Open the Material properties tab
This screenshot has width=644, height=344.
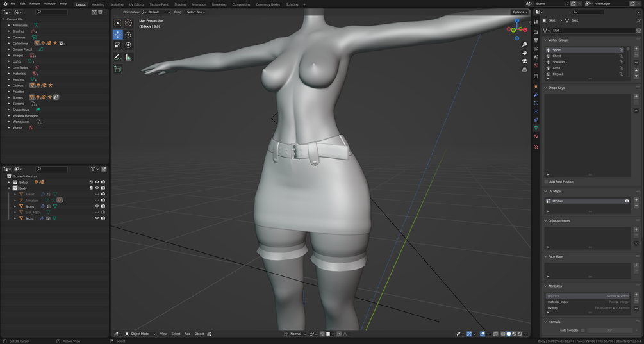(x=536, y=136)
